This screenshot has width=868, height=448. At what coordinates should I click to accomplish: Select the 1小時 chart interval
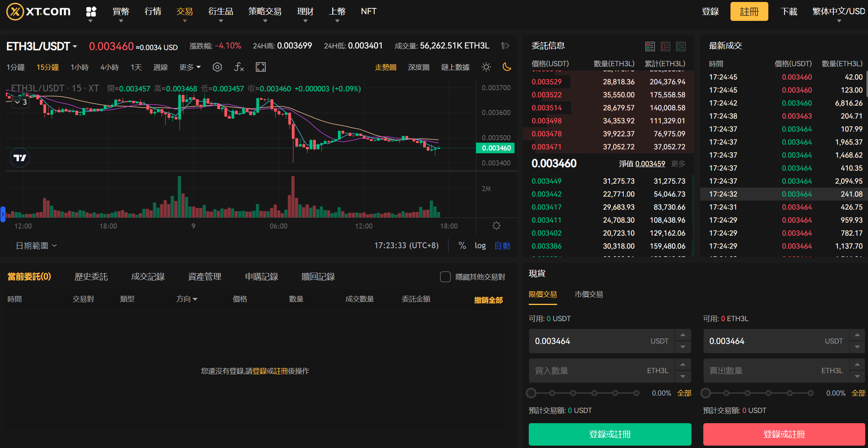click(80, 67)
